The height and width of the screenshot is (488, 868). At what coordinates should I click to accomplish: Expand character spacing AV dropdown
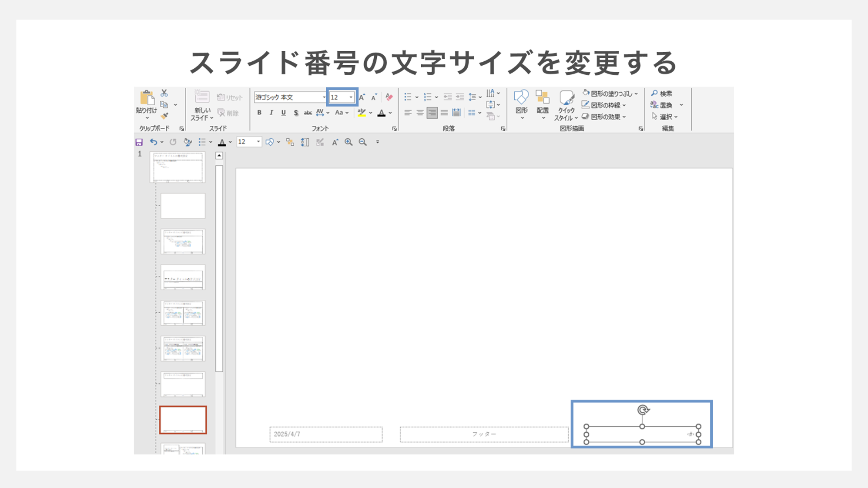(328, 113)
